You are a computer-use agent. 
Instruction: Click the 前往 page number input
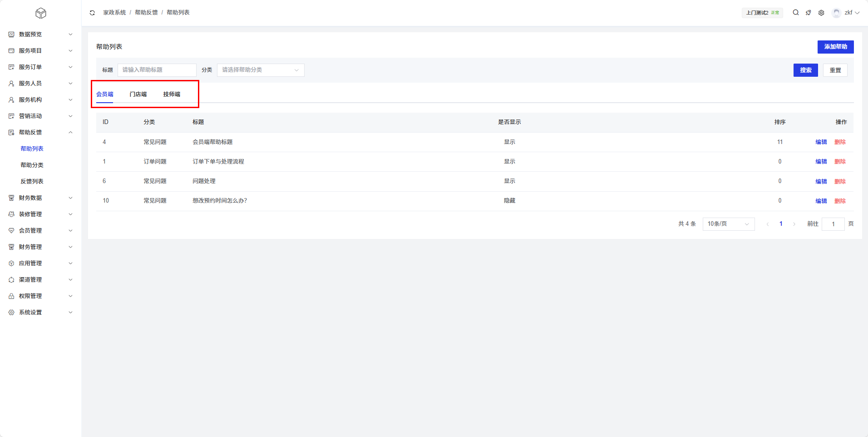833,224
